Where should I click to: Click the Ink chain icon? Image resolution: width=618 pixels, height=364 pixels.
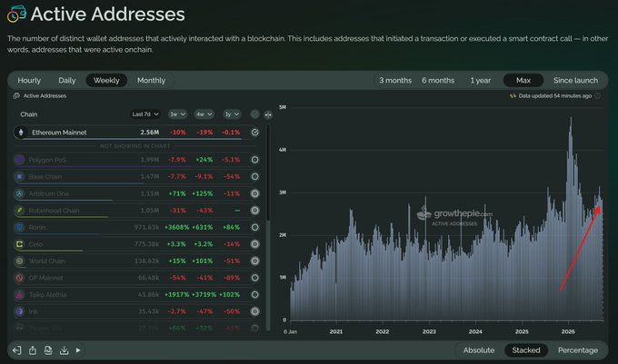pyautogui.click(x=20, y=311)
